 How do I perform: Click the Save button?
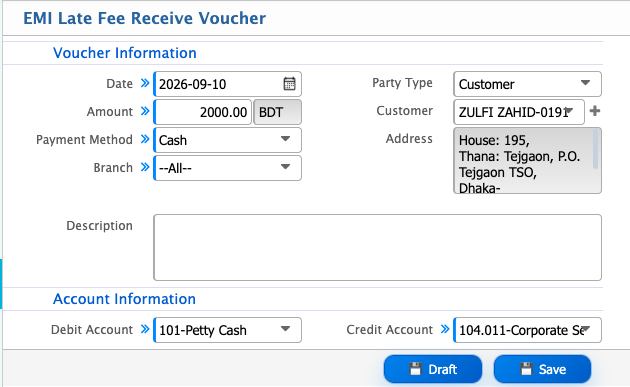coord(542,369)
